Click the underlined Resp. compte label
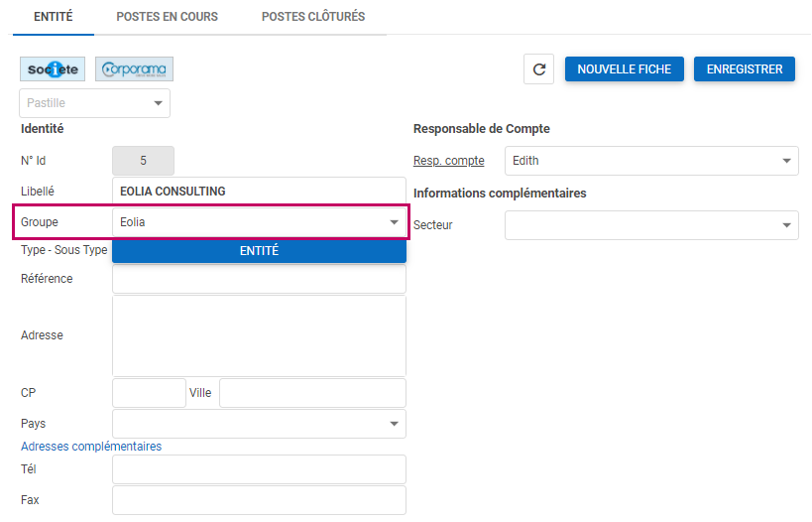 tap(448, 161)
